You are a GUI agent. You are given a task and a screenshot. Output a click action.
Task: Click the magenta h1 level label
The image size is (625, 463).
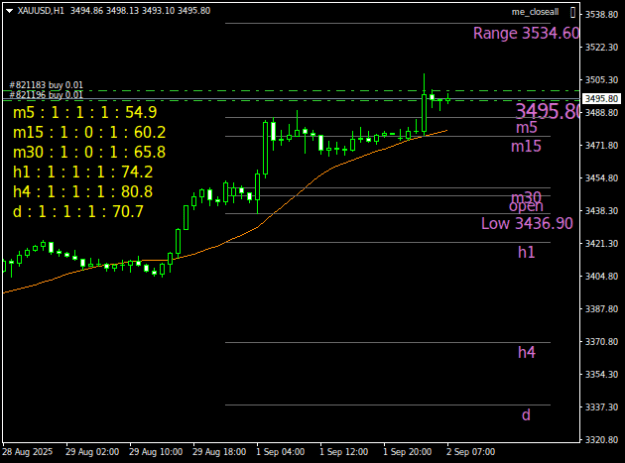(x=526, y=252)
